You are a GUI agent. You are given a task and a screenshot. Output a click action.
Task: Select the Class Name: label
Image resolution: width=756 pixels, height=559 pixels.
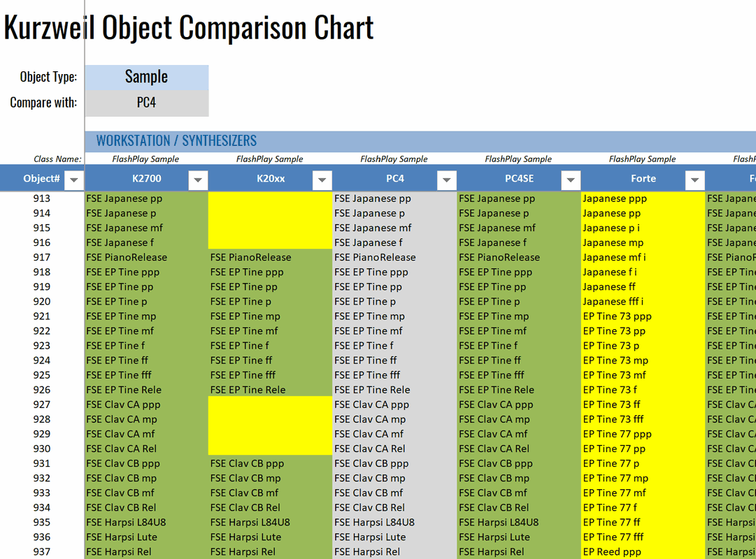[x=57, y=159]
